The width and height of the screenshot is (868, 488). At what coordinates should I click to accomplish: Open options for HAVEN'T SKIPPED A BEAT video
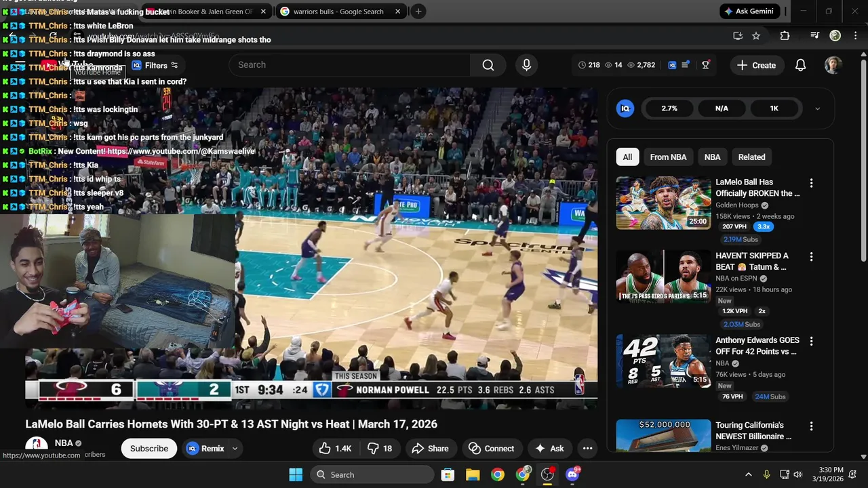tap(811, 257)
